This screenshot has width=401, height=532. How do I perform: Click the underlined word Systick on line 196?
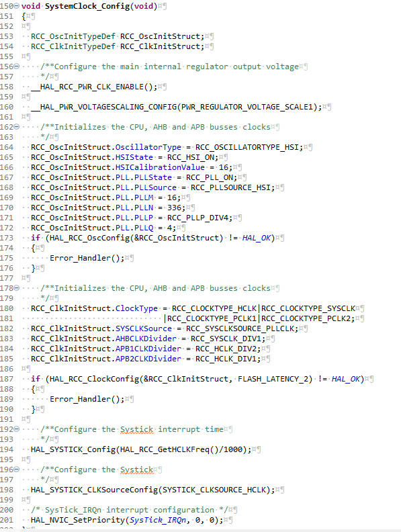[x=137, y=470]
